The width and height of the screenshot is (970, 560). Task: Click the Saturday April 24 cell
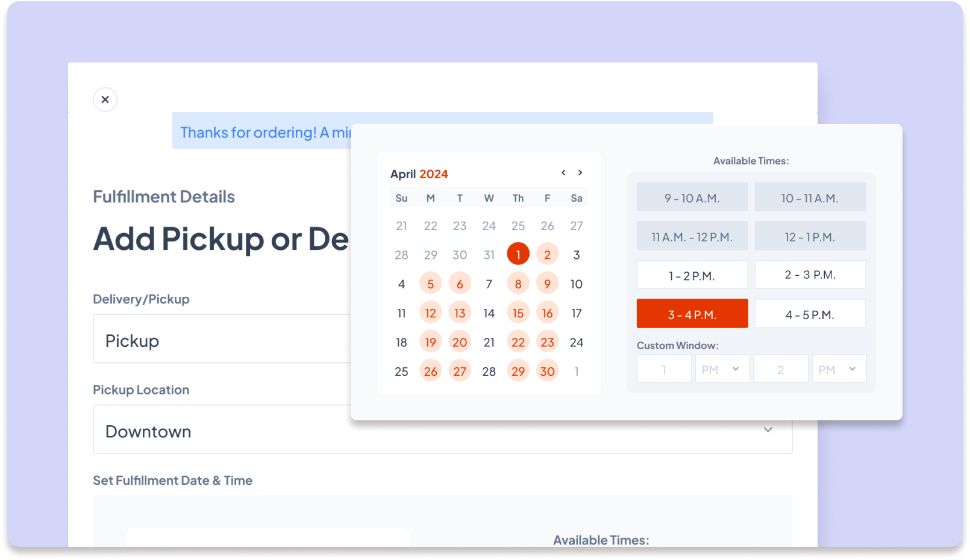coord(577,342)
